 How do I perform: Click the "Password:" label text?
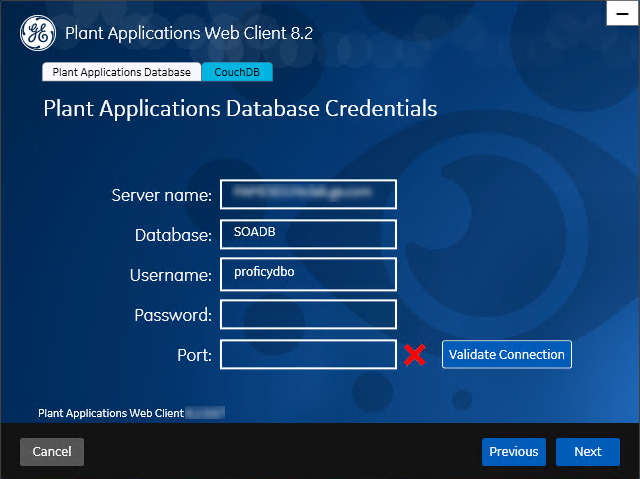[x=173, y=315]
